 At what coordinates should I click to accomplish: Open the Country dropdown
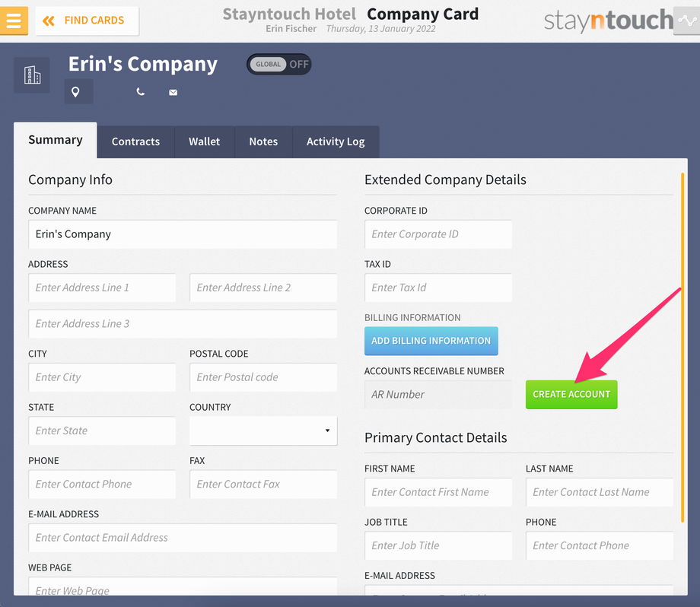tap(263, 431)
